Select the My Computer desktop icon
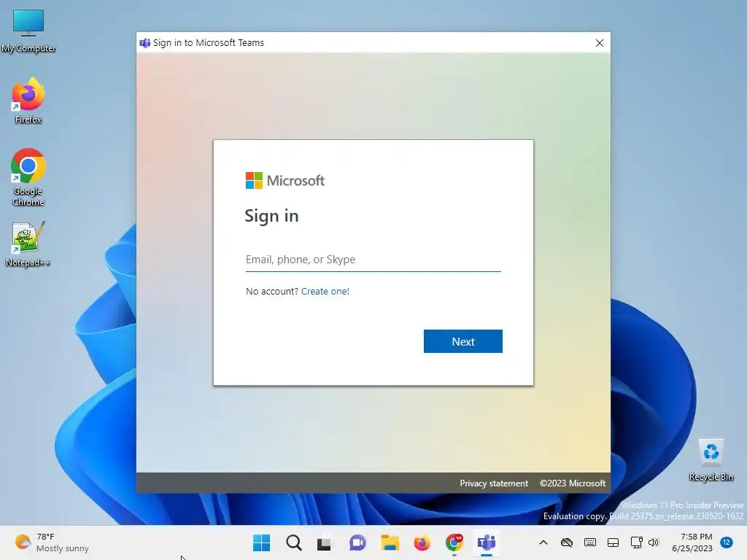This screenshot has width=747, height=560. click(28, 31)
